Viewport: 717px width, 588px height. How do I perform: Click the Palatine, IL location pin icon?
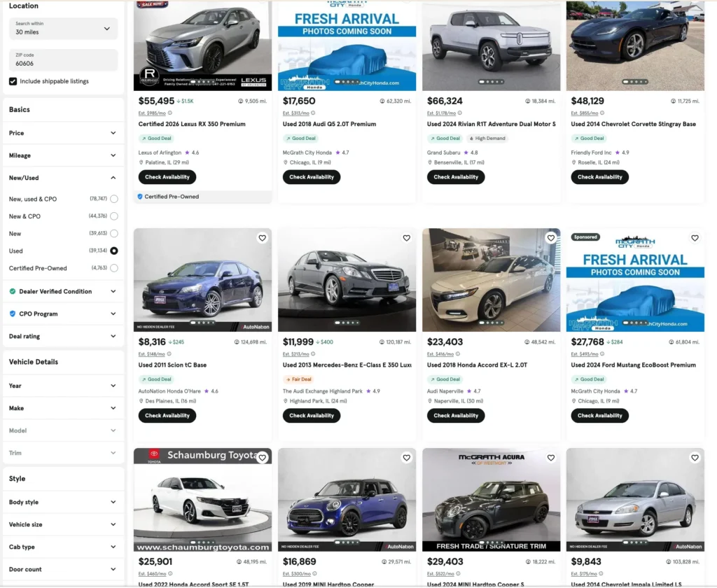tap(141, 162)
